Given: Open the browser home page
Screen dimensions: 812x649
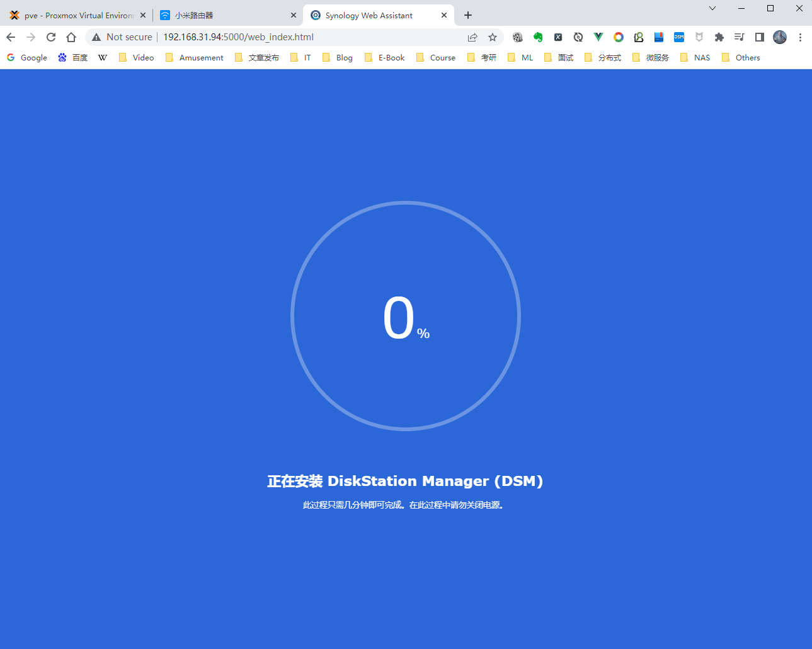Looking at the screenshot, I should click(71, 37).
